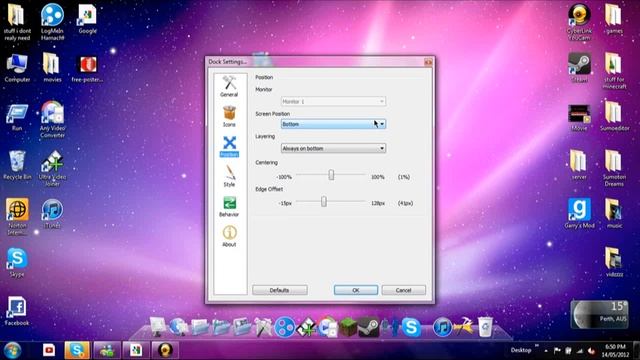
Task: Click the Action Center flag tray icon
Action: 557,351
